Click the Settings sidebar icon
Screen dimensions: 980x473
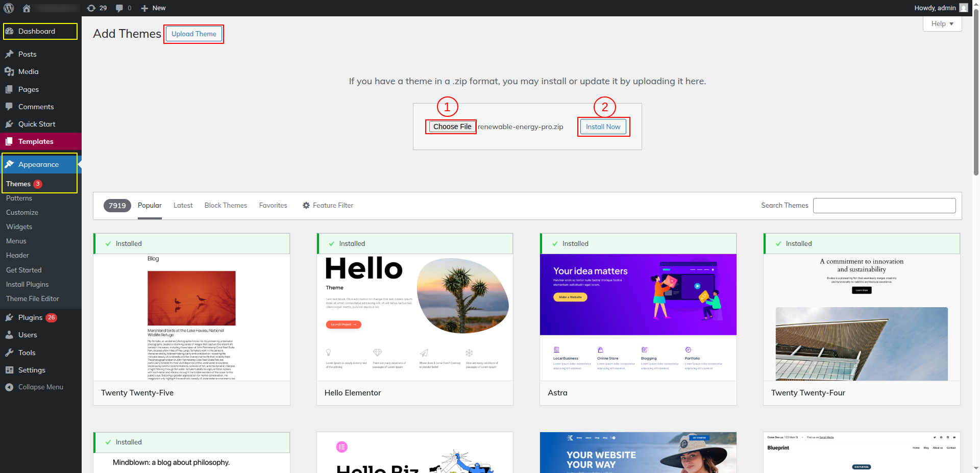tap(9, 370)
